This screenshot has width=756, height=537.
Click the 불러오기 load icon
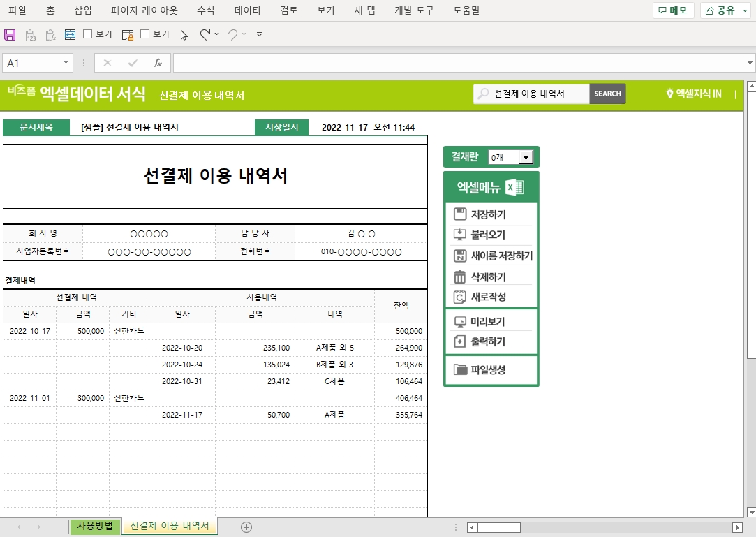(459, 235)
